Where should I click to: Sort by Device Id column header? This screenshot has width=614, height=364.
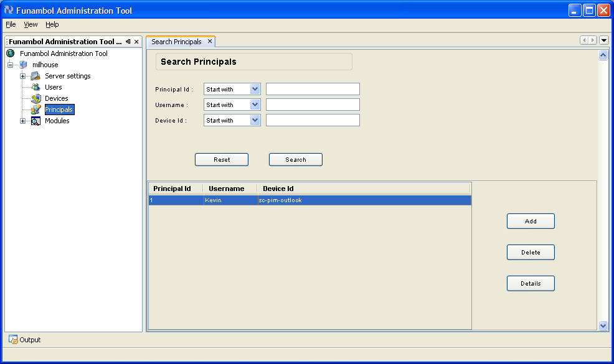point(364,189)
